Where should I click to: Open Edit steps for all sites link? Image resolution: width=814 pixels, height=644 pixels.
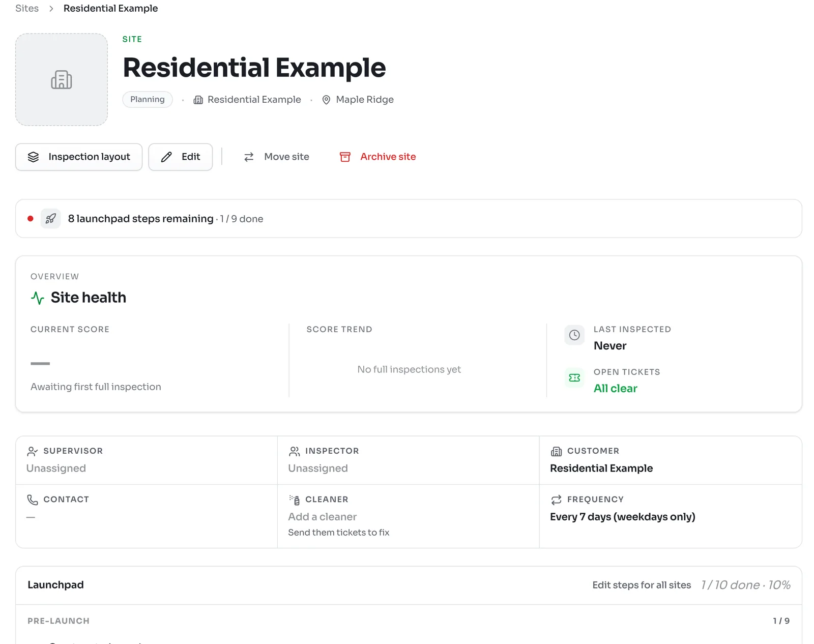pyautogui.click(x=642, y=585)
